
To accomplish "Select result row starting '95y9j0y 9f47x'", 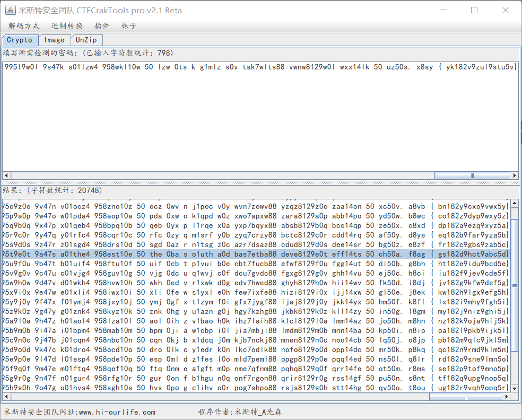I will 256,302.
